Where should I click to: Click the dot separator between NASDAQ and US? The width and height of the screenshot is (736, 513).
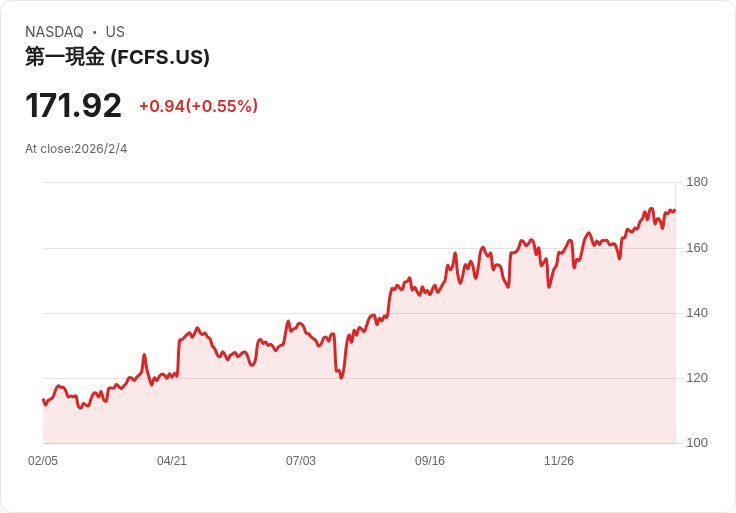click(94, 32)
